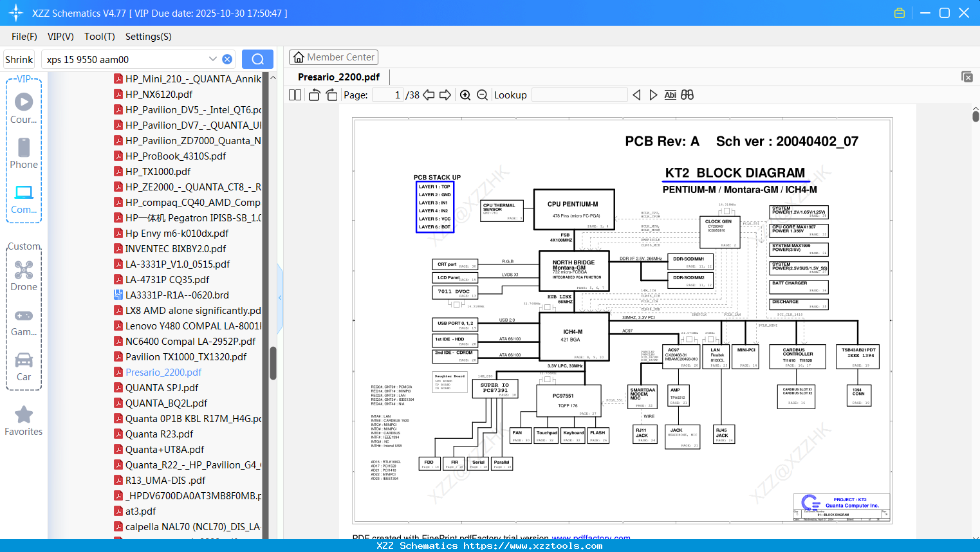Rotate page counterclockwise
This screenshot has width=980, height=552.
315,95
